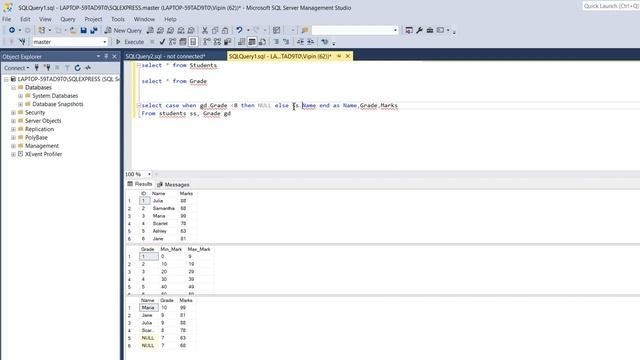
Task: Click the Save All icon in toolbar
Action: [x=94, y=30]
